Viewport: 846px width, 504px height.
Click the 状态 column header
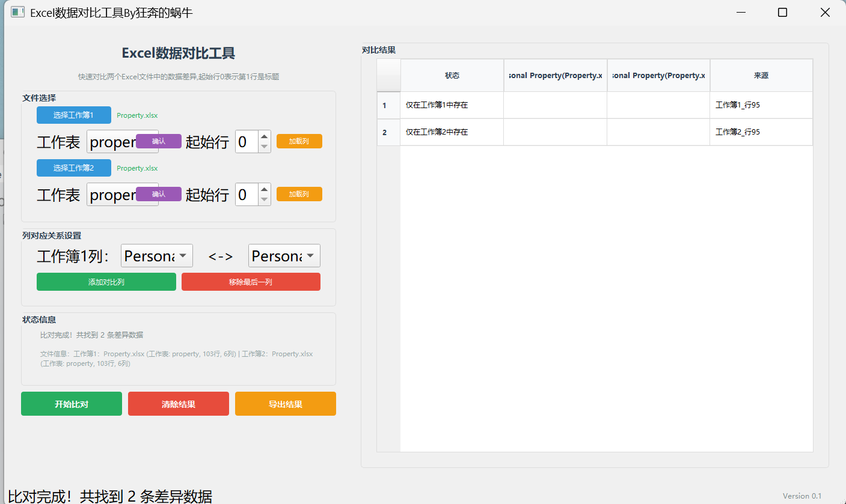tap(452, 76)
